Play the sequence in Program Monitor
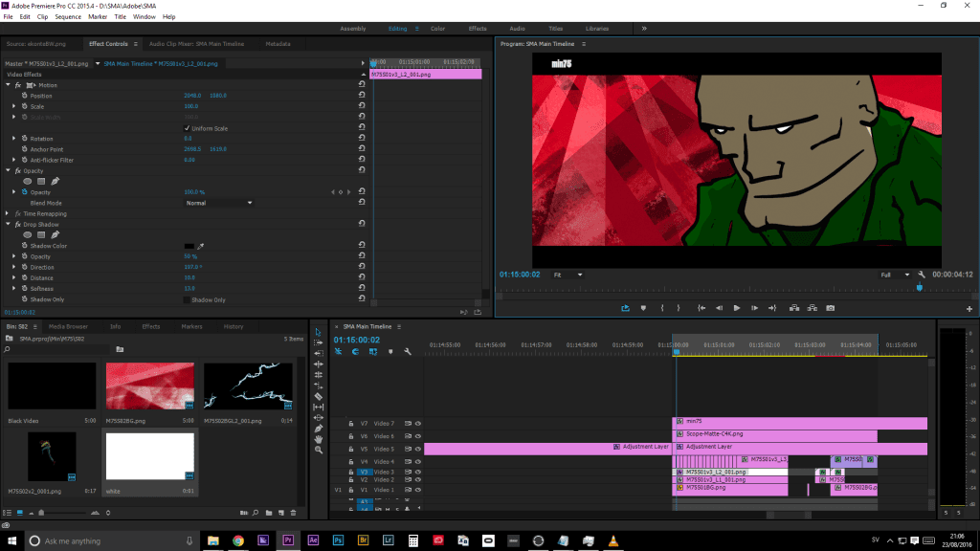The width and height of the screenshot is (980, 551). click(x=737, y=308)
